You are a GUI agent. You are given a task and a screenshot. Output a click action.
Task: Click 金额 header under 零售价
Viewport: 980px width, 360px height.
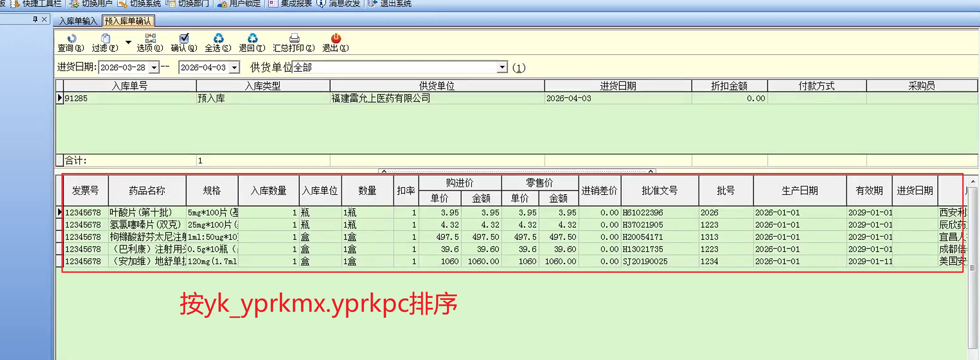click(559, 198)
